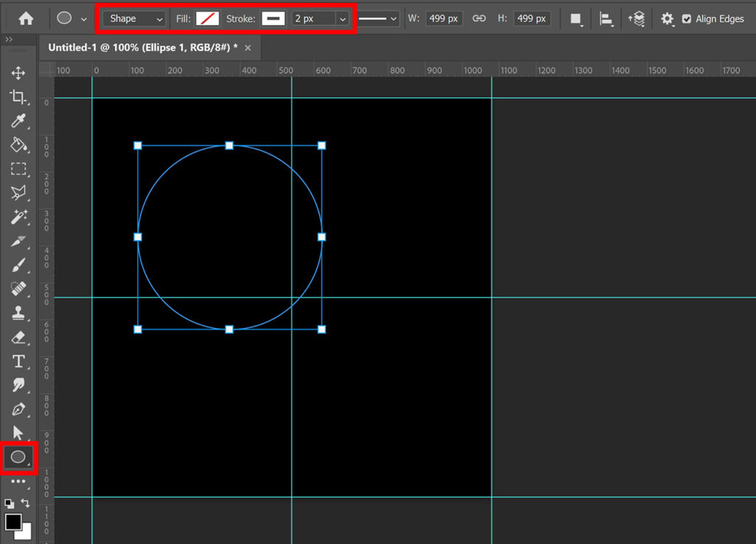Open the Shape tool mode dropdown
This screenshot has height=544, width=756.
(134, 18)
